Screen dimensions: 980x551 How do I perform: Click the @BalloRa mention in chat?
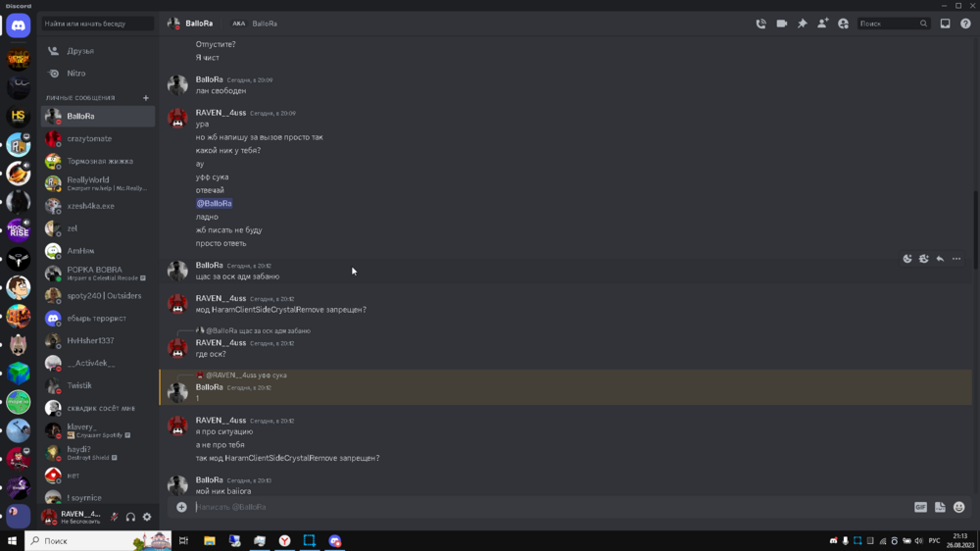(x=214, y=203)
